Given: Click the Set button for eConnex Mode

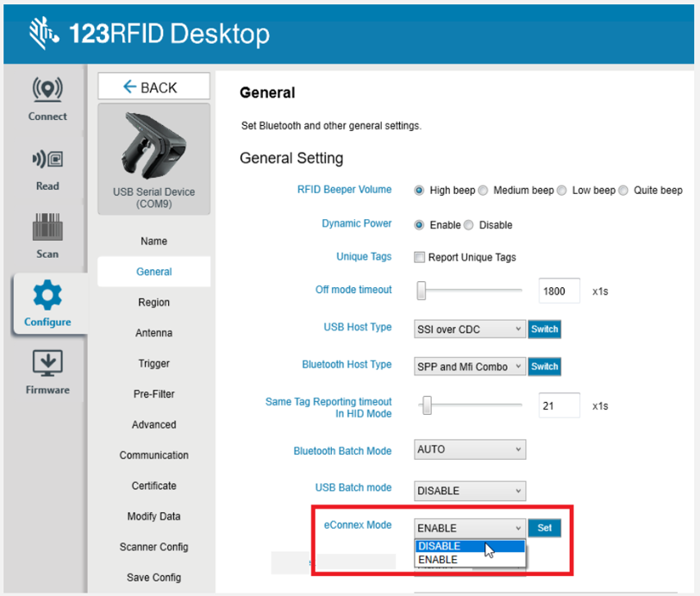Looking at the screenshot, I should click(544, 528).
